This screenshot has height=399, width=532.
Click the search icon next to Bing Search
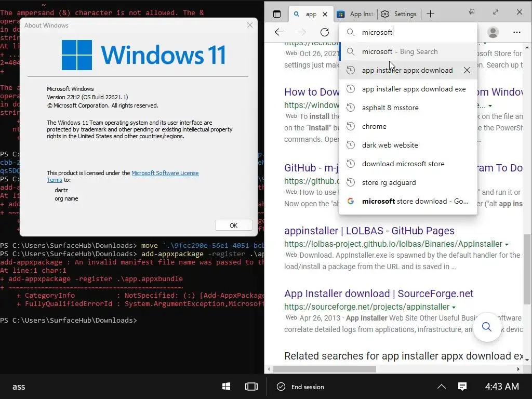coord(351,51)
